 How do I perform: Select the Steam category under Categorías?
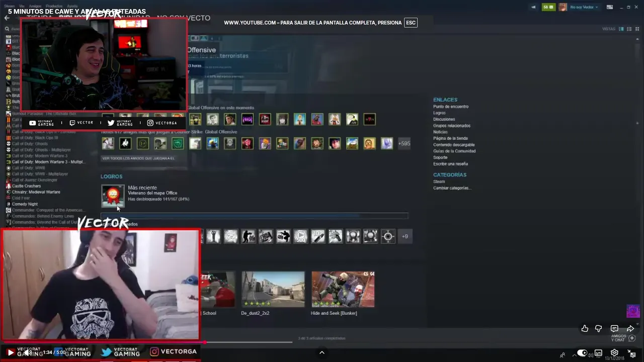tap(439, 182)
